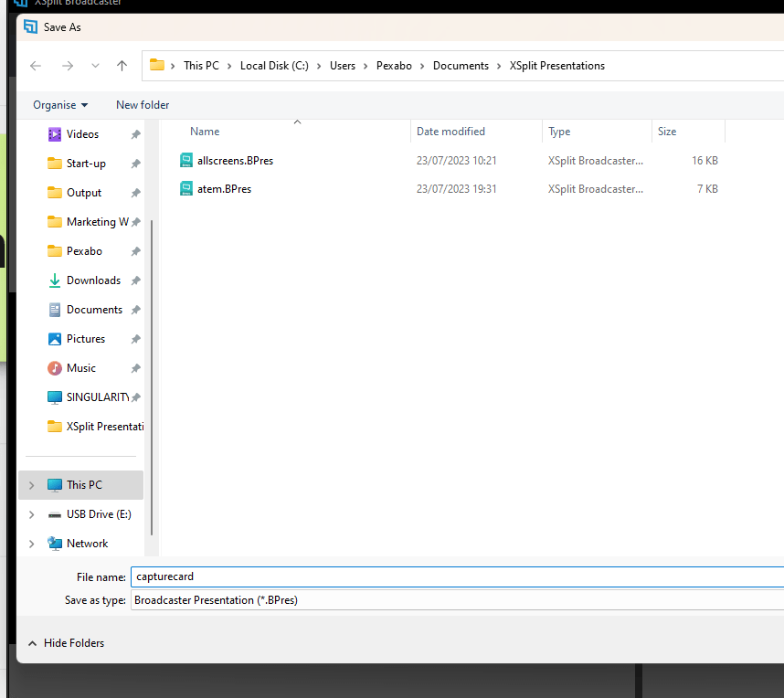Viewport: 784px width, 698px height.
Task: Open the Save as type combo box
Action: 457,600
